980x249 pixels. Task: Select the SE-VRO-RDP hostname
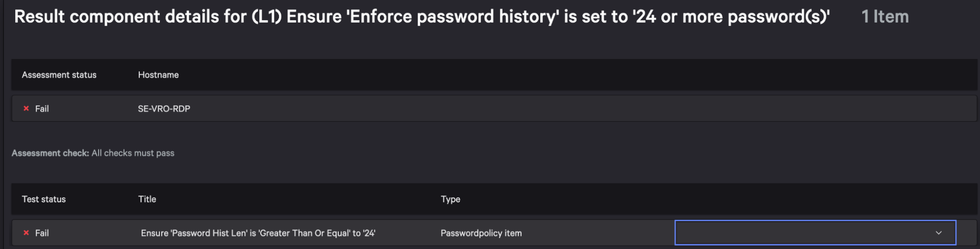point(164,109)
